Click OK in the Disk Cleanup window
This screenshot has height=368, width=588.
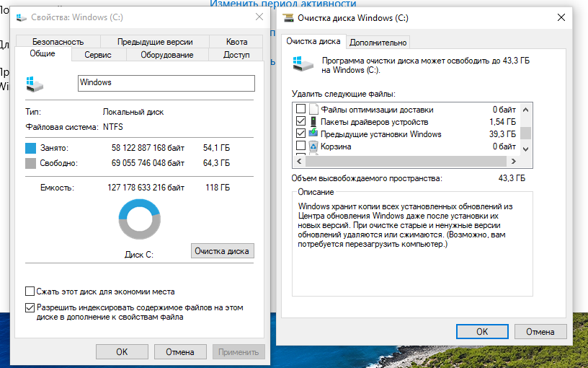coord(482,332)
